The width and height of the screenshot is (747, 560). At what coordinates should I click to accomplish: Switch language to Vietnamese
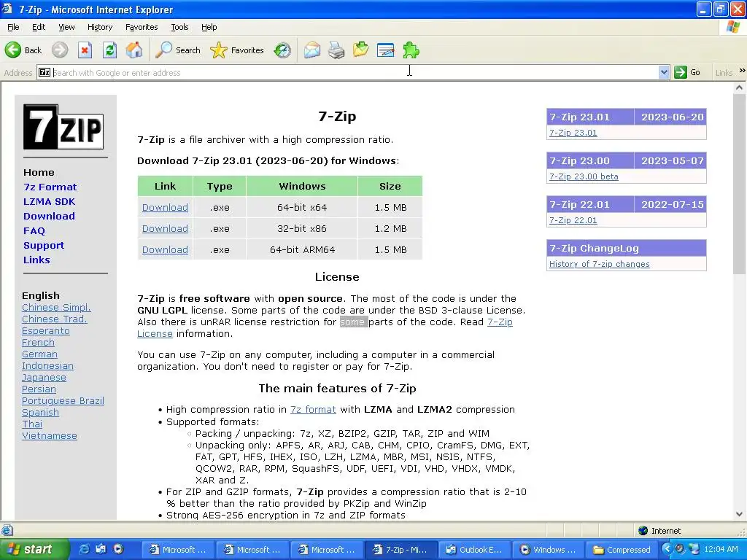(50, 436)
